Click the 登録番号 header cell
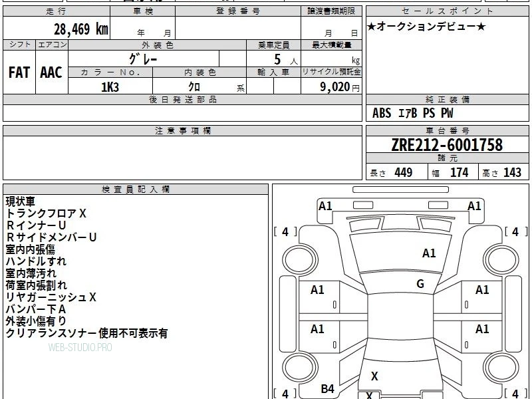532x399 pixels. click(238, 11)
